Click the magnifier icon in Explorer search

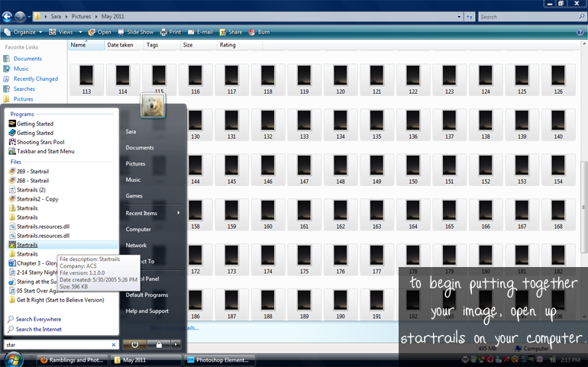click(x=582, y=17)
